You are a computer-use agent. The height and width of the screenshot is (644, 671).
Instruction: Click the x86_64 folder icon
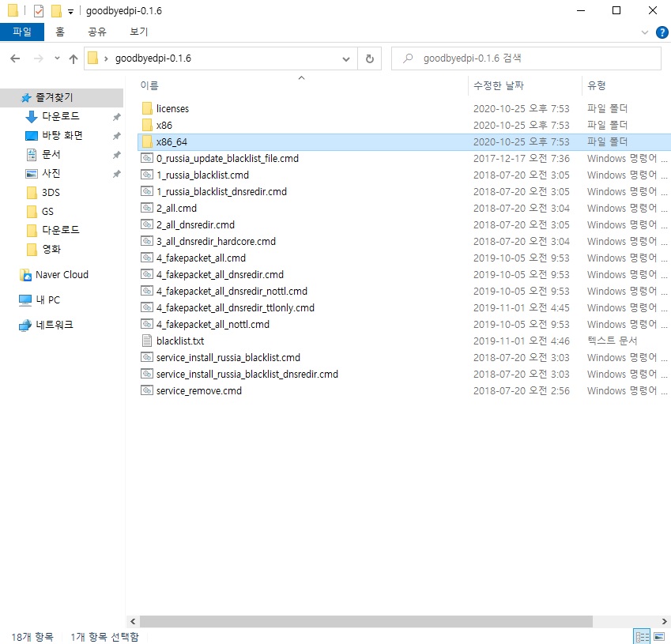tap(147, 141)
